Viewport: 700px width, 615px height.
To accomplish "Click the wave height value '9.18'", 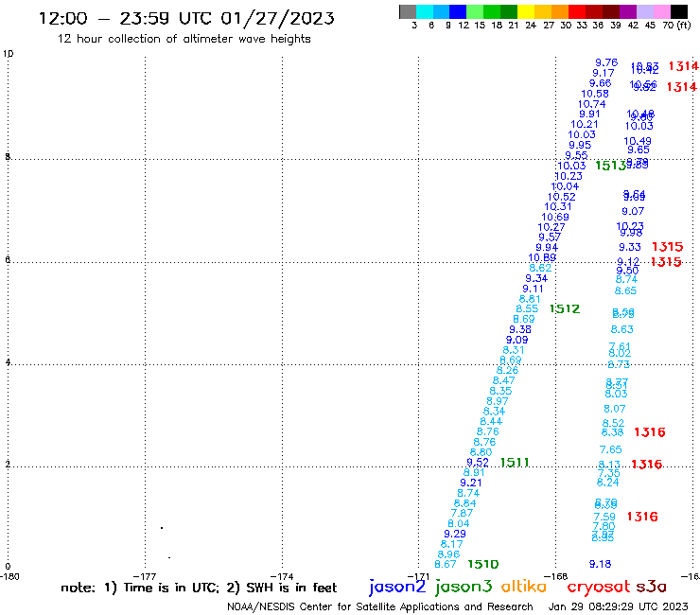I will click(x=600, y=564).
